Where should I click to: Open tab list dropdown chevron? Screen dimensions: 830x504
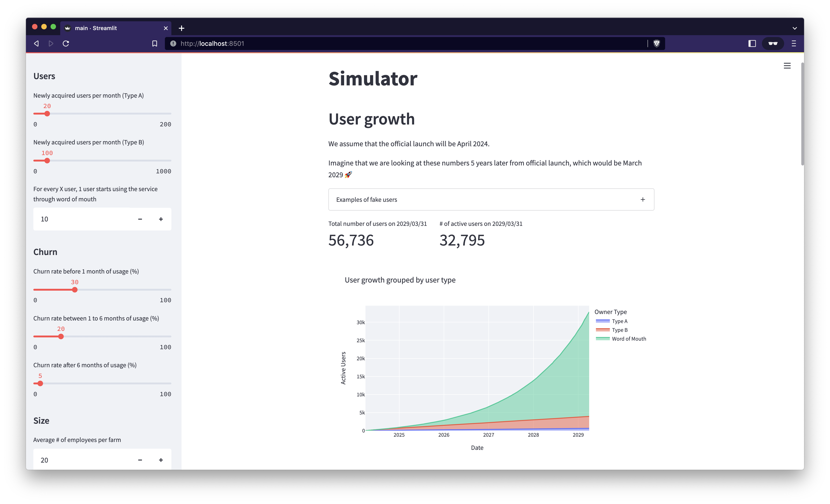click(795, 28)
